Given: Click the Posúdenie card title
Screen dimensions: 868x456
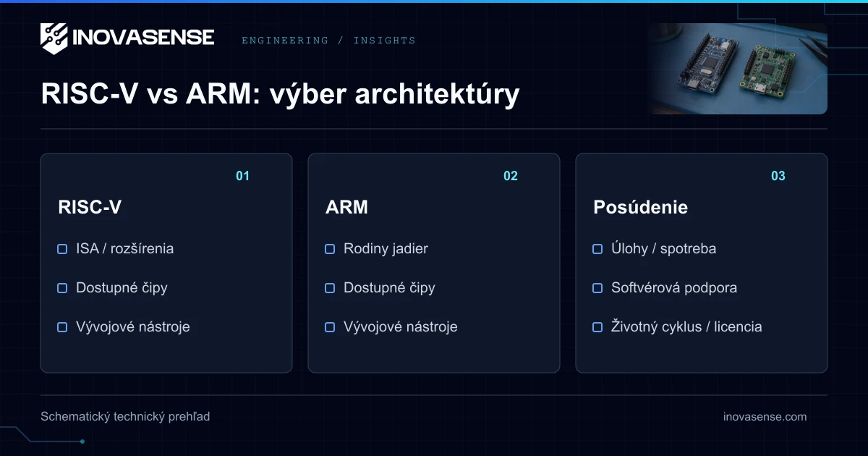Looking at the screenshot, I should [640, 207].
